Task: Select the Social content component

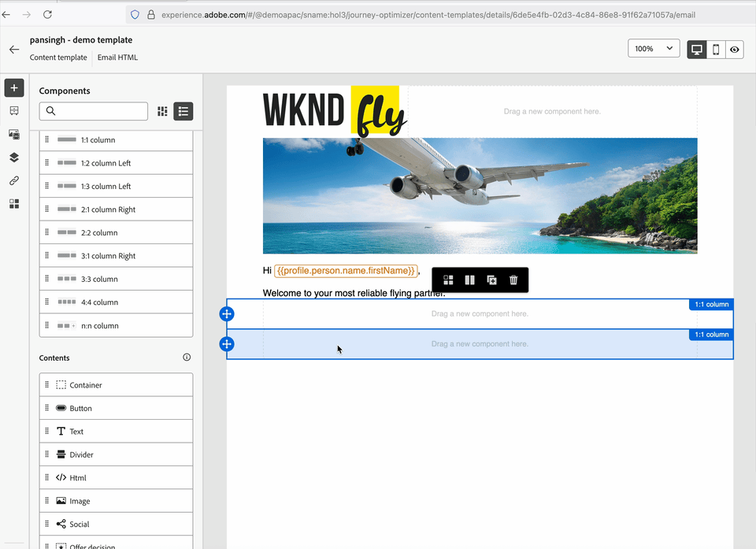Action: [x=117, y=524]
